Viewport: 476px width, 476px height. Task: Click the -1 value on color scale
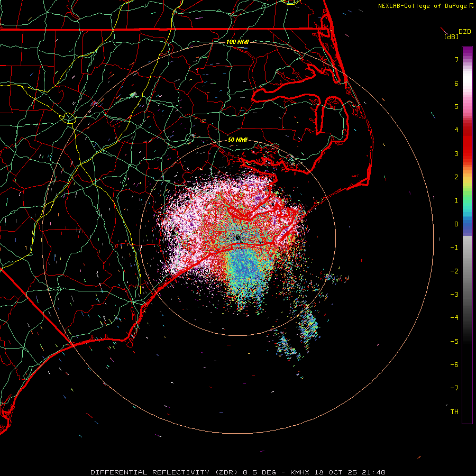click(454, 248)
